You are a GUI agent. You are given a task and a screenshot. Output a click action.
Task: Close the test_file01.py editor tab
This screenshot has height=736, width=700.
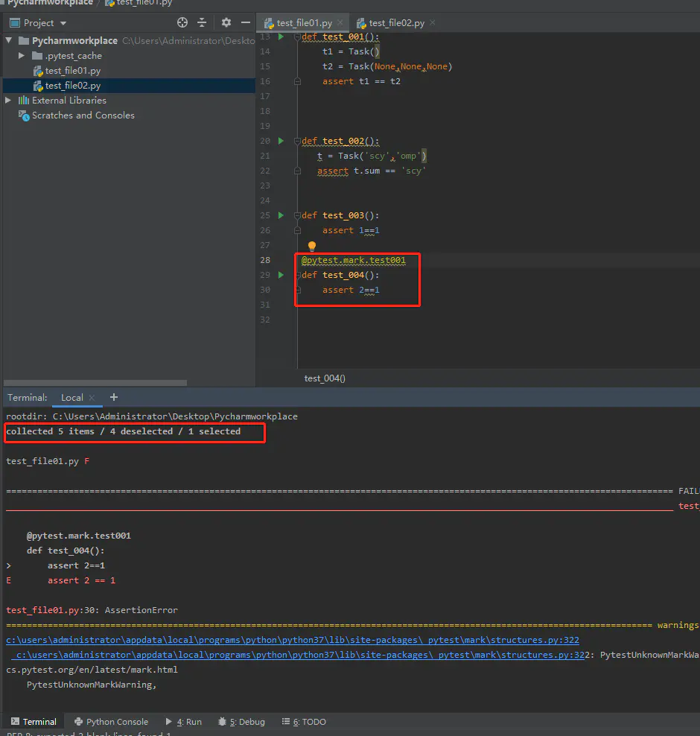click(x=340, y=22)
